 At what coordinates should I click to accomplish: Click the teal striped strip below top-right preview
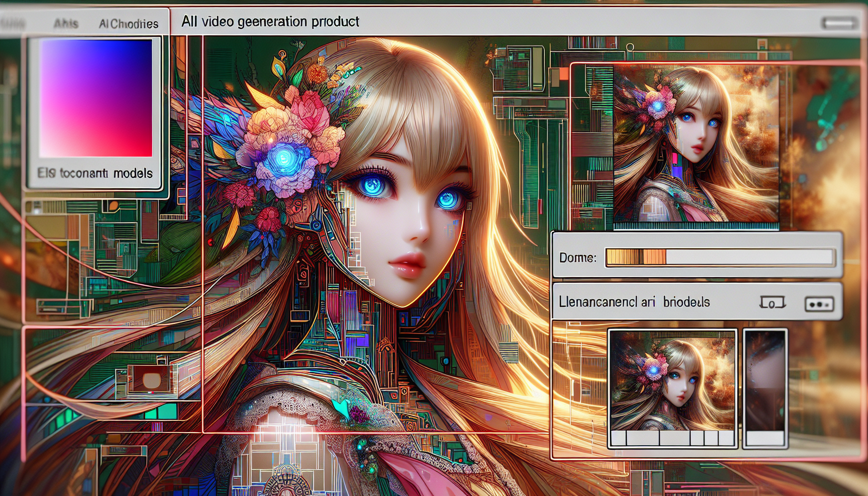coord(696,226)
